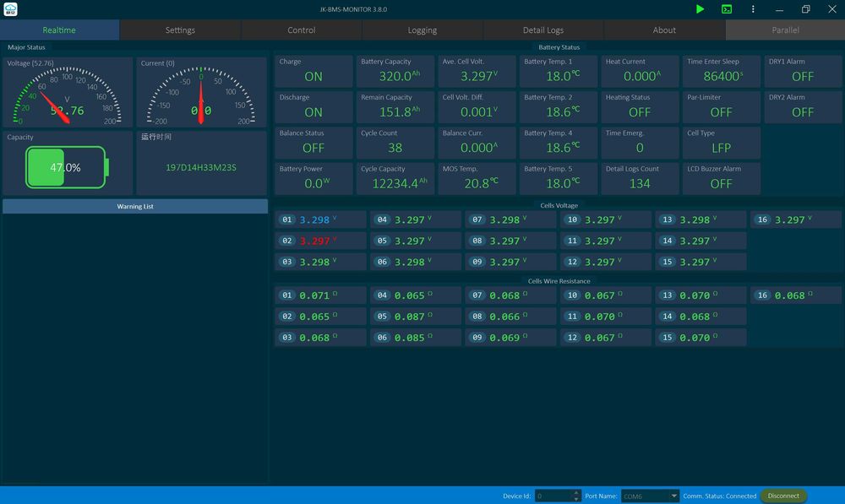Switch to the Parallel tab

pyautogui.click(x=785, y=30)
